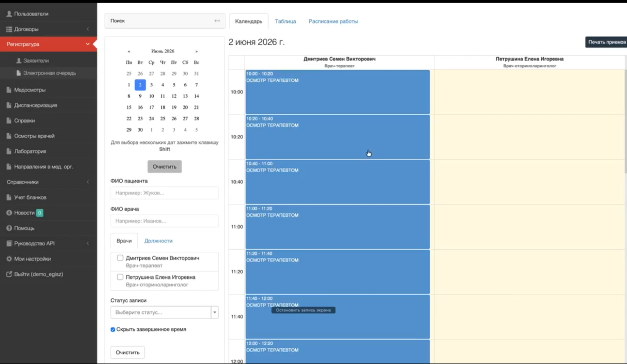
Task: Click Выйти (demo_egisz) link
Action: click(39, 274)
